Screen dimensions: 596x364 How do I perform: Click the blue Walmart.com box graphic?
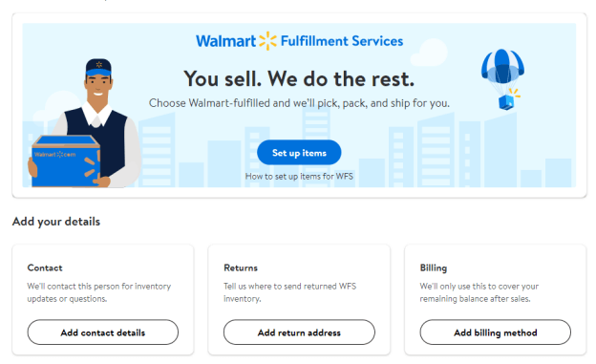[66, 161]
